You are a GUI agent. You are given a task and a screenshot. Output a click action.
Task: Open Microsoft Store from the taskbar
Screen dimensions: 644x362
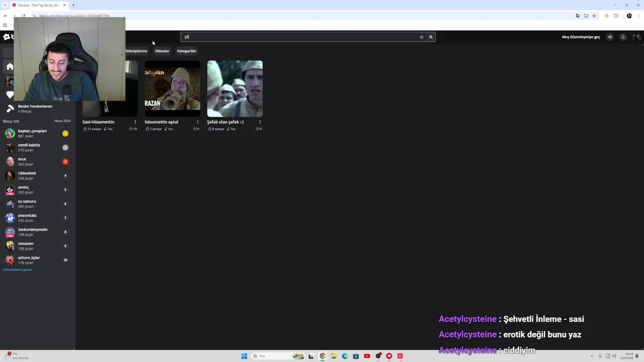coord(356,356)
